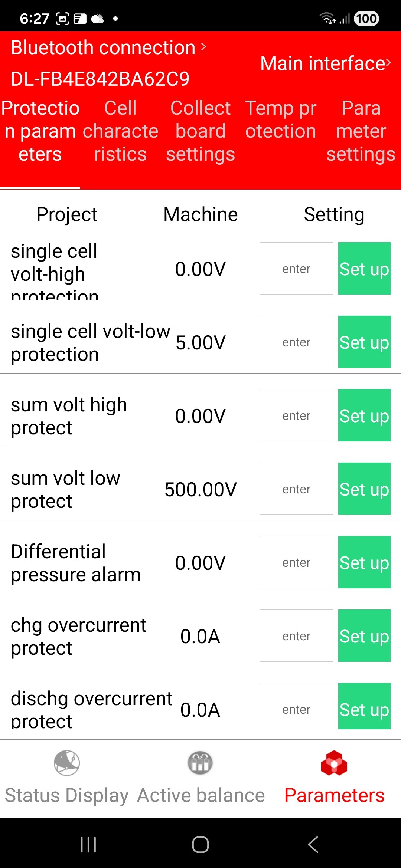Set up chg overcurrent protect value

click(364, 635)
